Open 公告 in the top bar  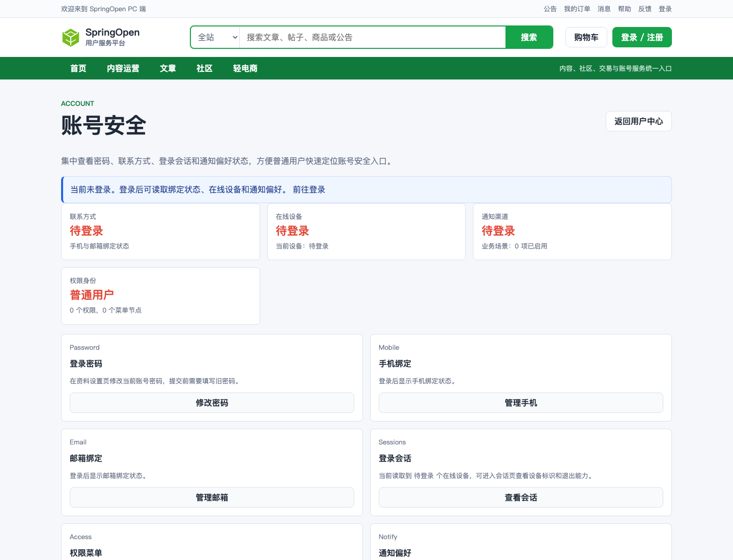tap(550, 9)
